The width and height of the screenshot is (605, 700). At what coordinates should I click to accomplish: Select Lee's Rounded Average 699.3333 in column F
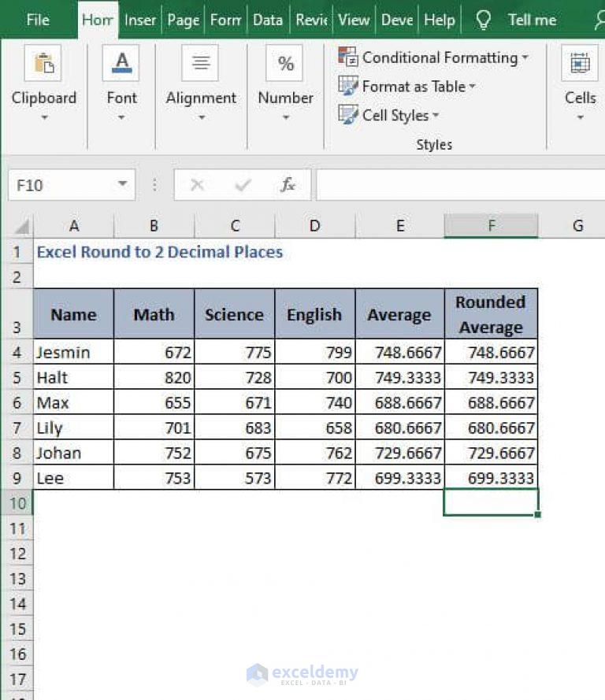click(x=491, y=477)
